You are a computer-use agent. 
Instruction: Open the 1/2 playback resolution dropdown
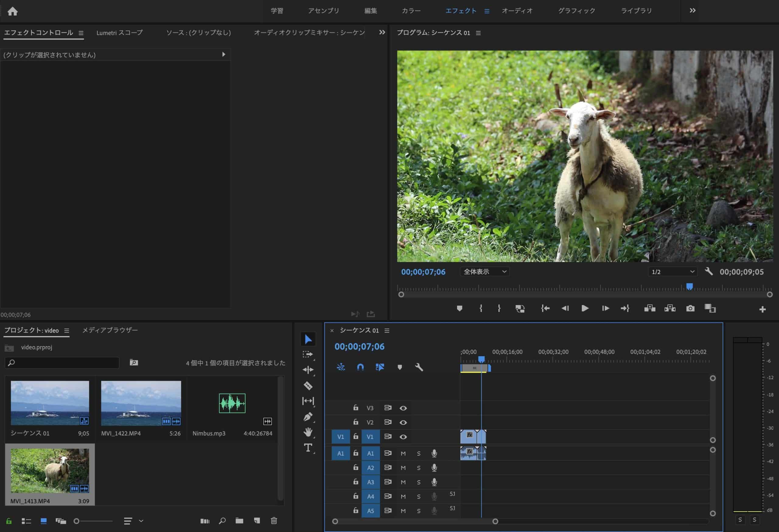[x=672, y=272]
